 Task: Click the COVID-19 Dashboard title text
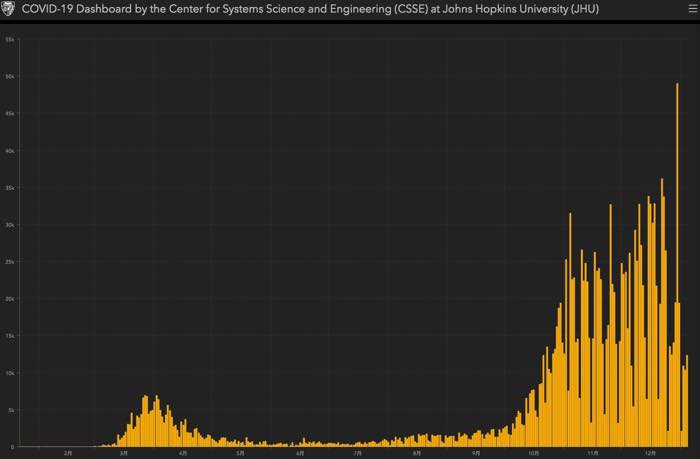310,9
